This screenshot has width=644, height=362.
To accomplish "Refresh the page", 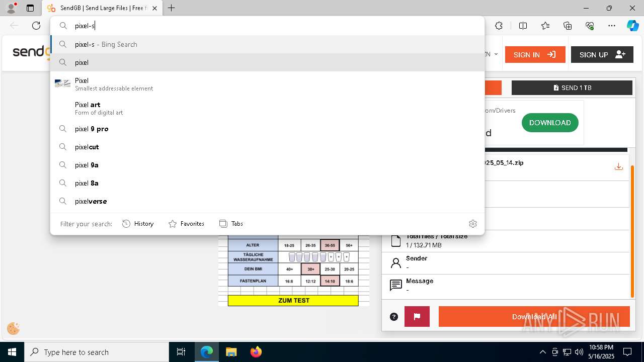I will (36, 26).
